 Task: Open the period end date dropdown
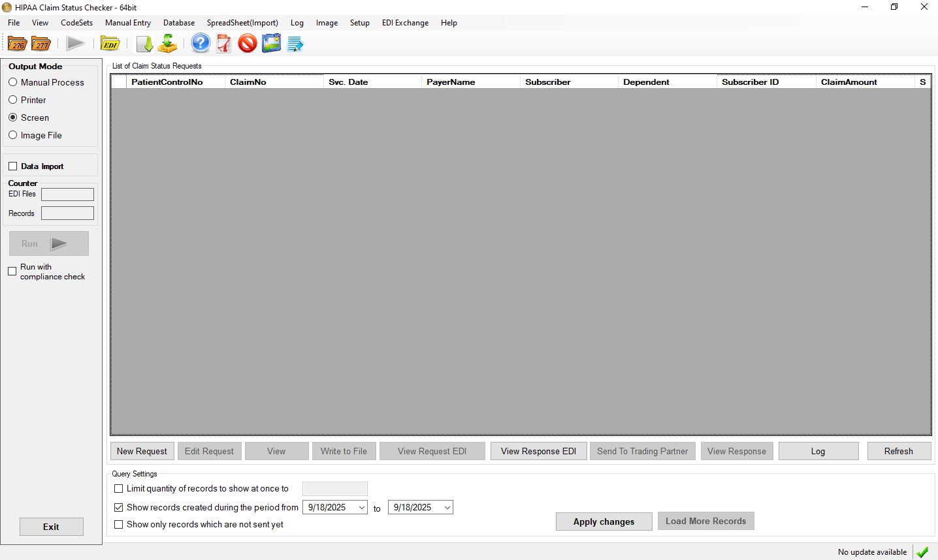click(447, 507)
